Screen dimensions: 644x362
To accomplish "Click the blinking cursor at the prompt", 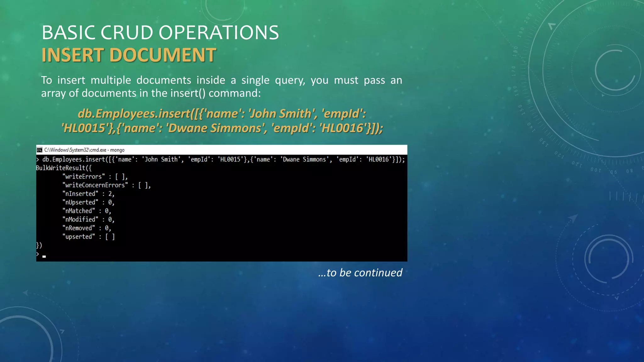I will point(44,256).
